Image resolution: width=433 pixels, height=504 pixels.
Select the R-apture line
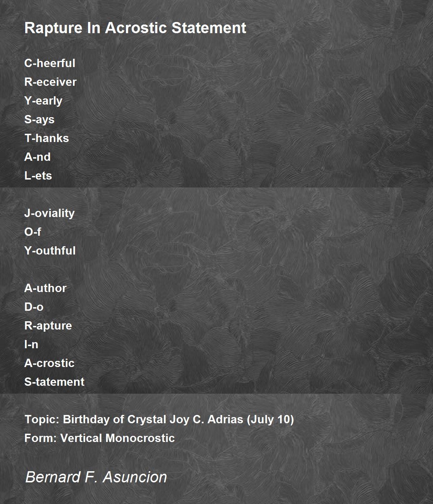point(48,326)
